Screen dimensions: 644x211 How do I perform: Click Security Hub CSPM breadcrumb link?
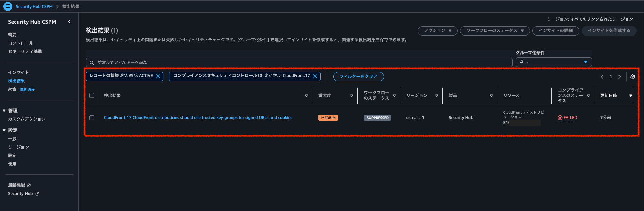[x=34, y=6]
